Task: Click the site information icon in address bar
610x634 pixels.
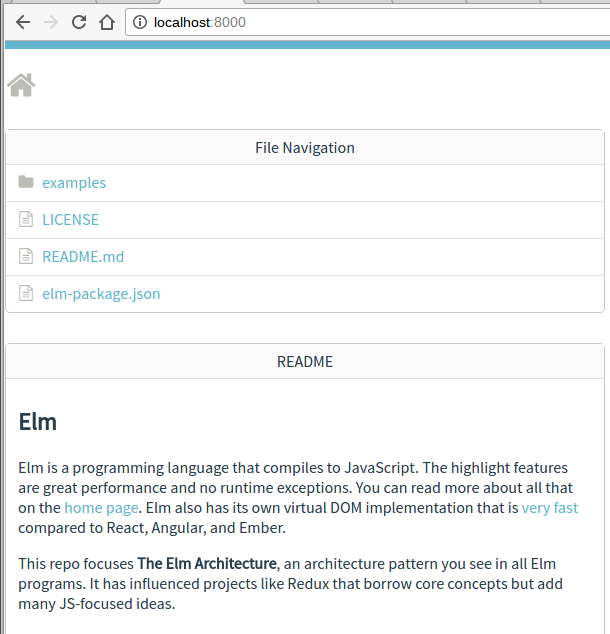Action: tap(141, 22)
